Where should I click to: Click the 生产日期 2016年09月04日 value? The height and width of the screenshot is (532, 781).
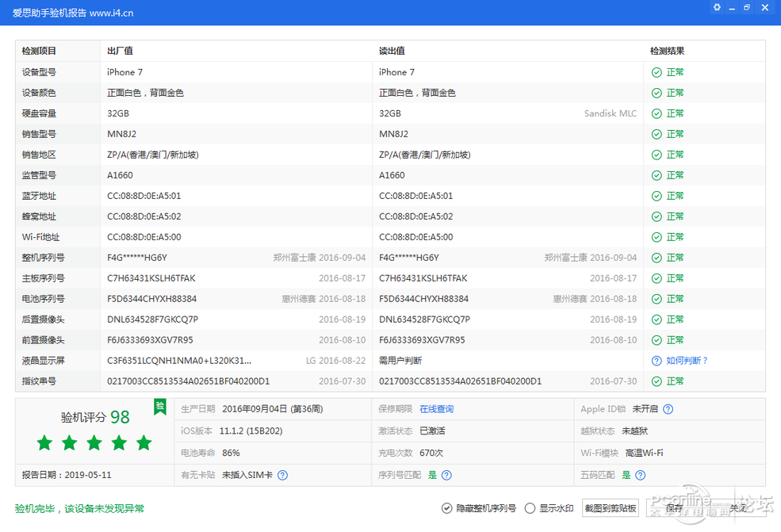coord(273,409)
